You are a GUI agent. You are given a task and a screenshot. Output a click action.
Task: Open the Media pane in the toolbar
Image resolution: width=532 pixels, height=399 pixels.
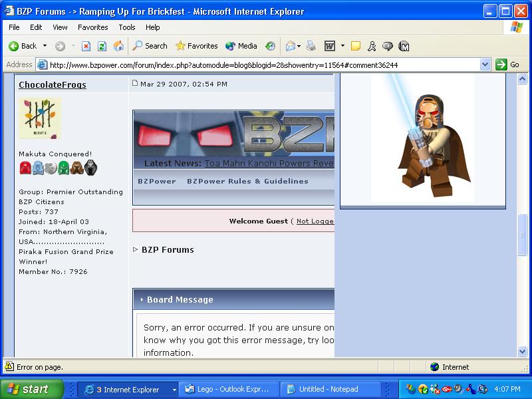(241, 46)
